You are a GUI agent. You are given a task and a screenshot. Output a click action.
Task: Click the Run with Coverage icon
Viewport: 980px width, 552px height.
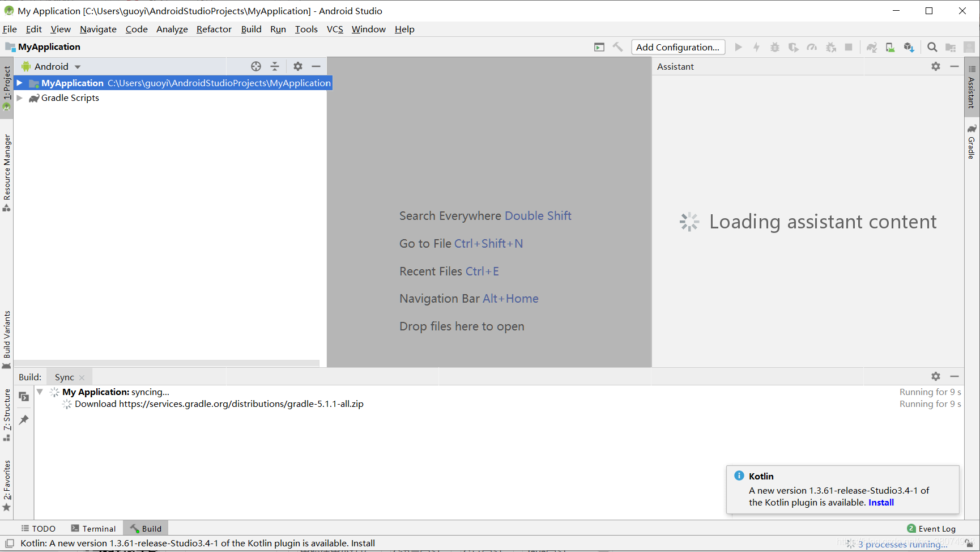coord(794,47)
